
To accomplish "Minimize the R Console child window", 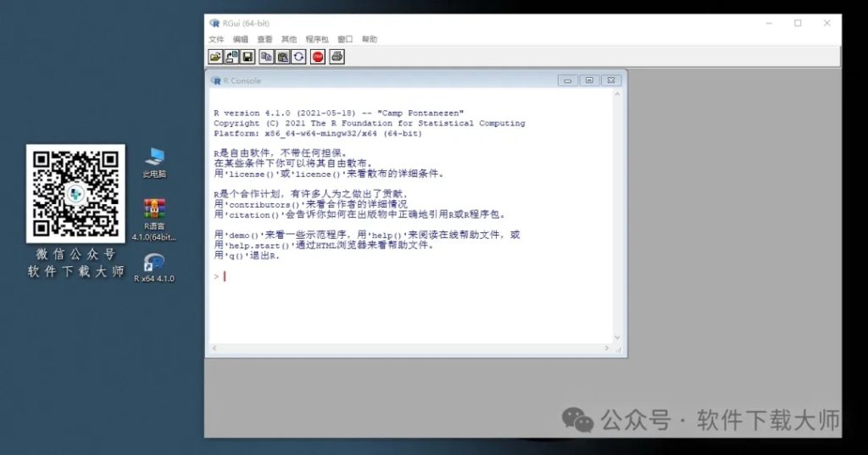I will point(567,80).
